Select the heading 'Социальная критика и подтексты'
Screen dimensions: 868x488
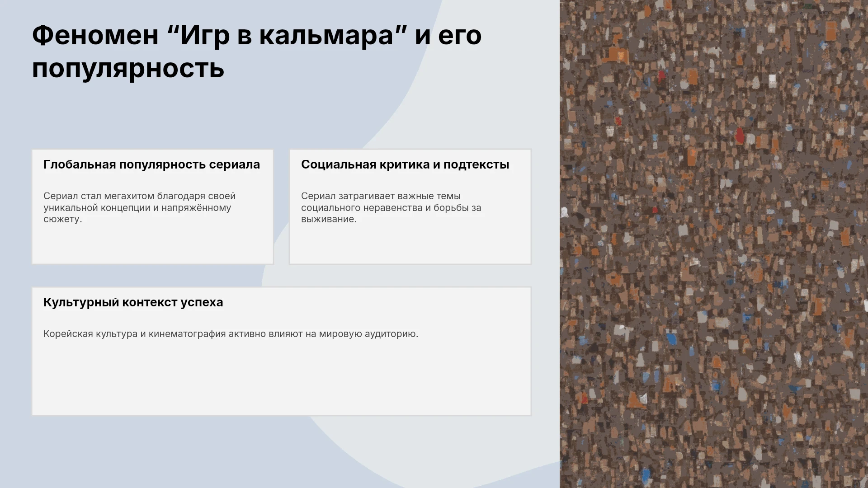[x=405, y=164]
